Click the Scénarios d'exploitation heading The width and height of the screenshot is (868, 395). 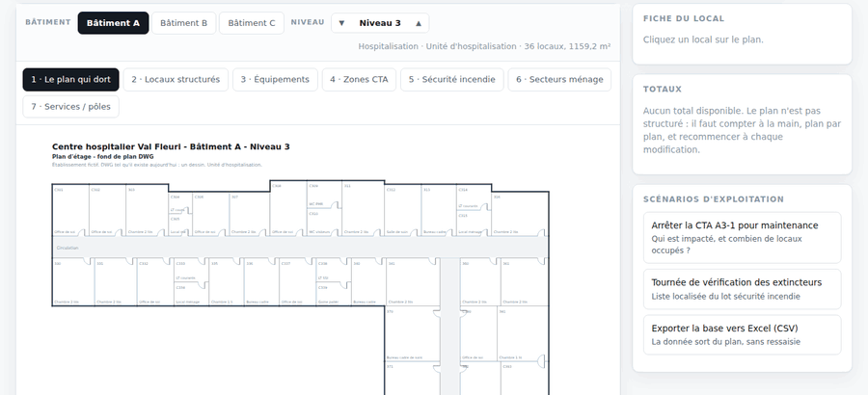714,199
